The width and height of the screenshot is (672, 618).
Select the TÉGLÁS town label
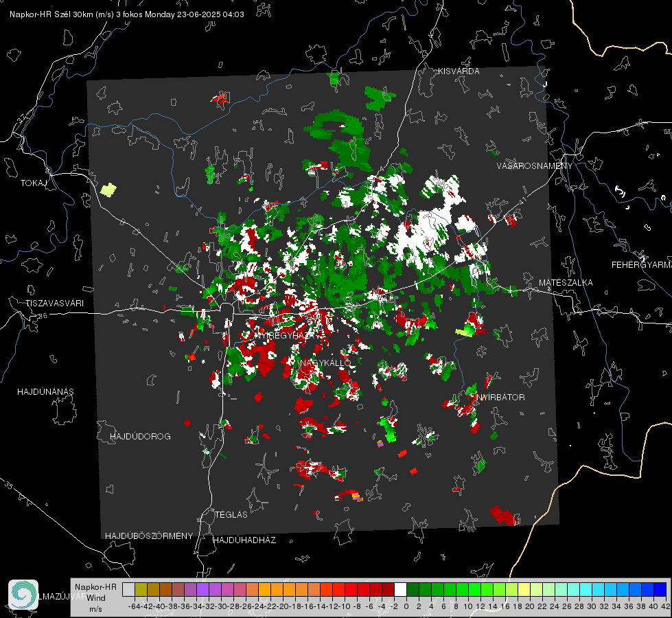pos(231,515)
